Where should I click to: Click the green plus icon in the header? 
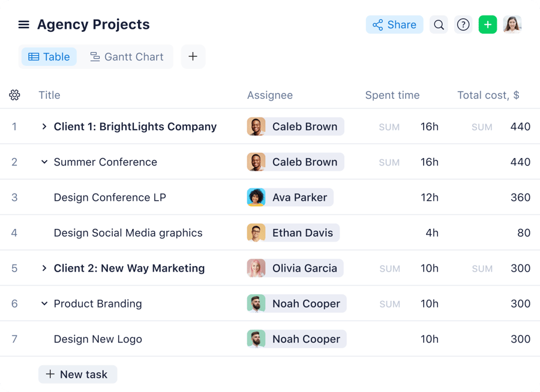(487, 25)
